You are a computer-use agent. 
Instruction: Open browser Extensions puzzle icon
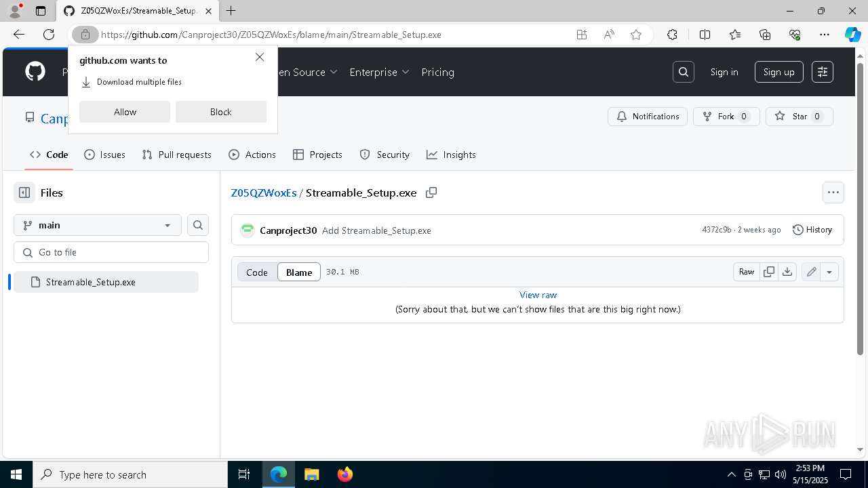pyautogui.click(x=672, y=35)
